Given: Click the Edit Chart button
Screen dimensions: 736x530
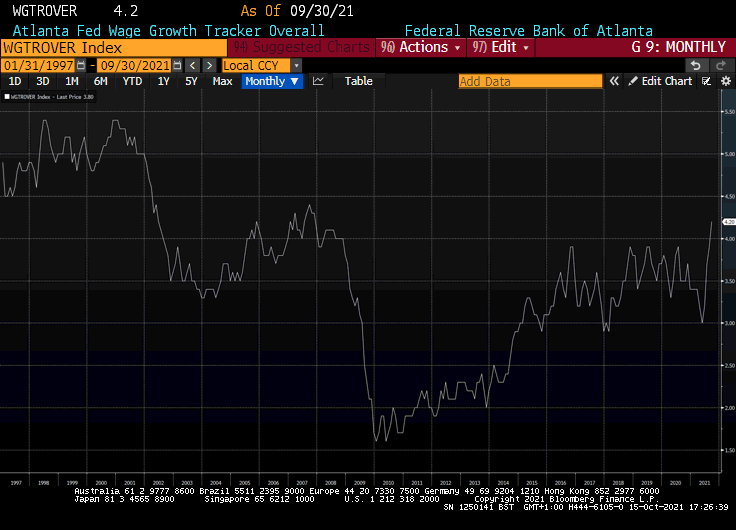Looking at the screenshot, I should [660, 81].
